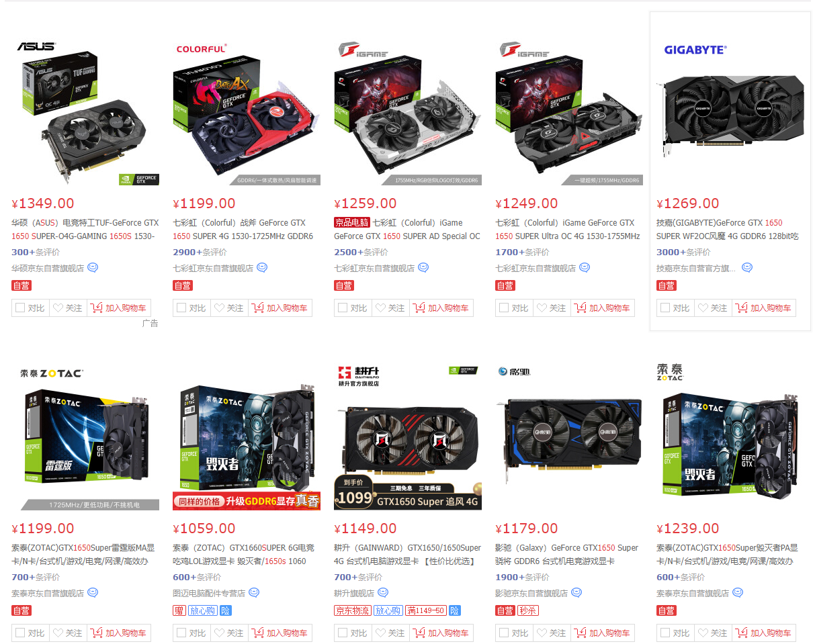The width and height of the screenshot is (813, 644).
Task: Click the 满1149-50 coupon tag
Action: click(427, 611)
